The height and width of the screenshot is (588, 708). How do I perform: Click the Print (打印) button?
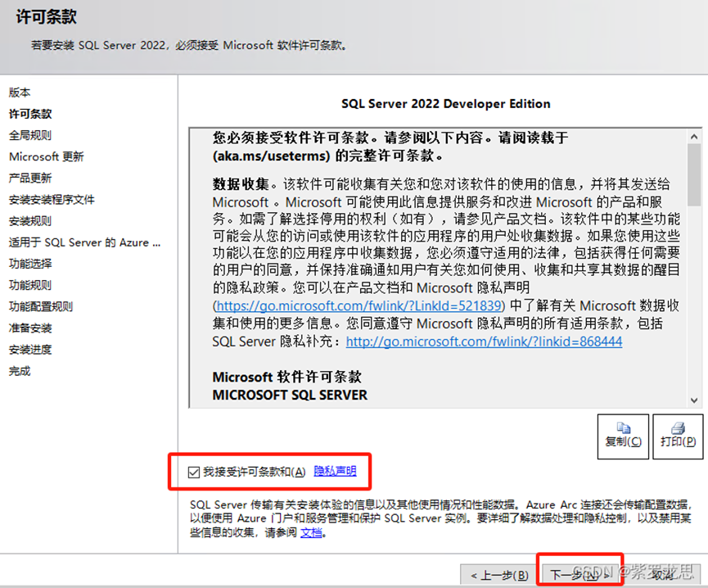678,436
